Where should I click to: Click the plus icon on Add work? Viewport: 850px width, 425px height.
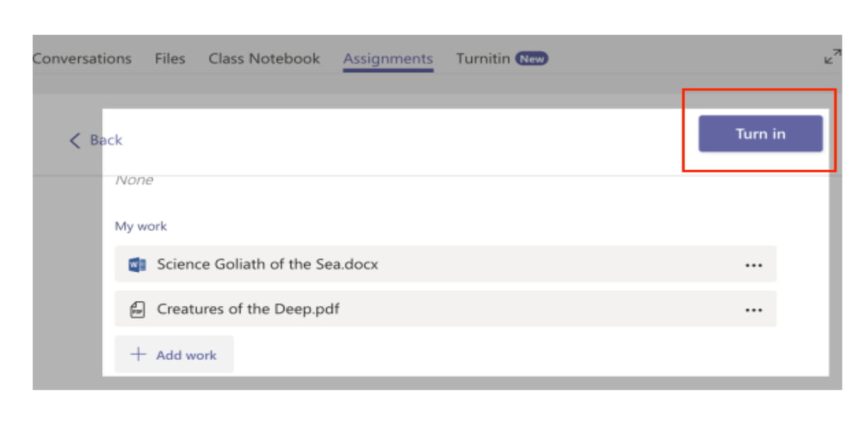point(138,355)
